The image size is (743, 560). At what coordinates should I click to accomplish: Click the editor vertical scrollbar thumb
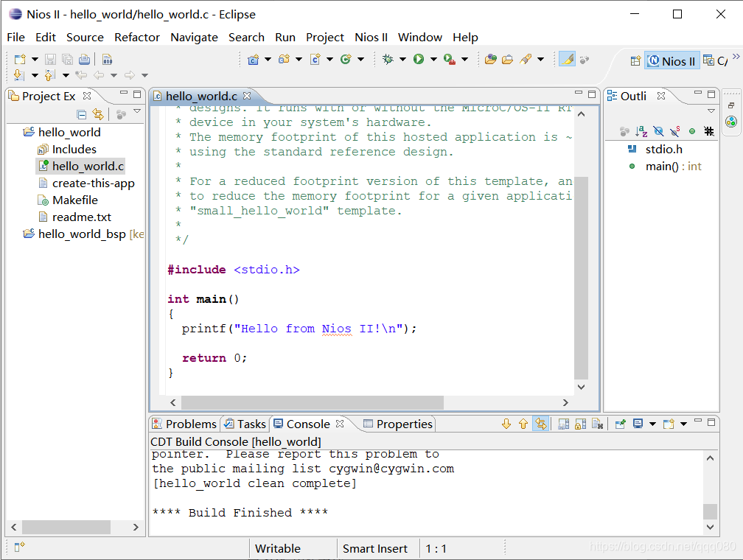click(582, 278)
